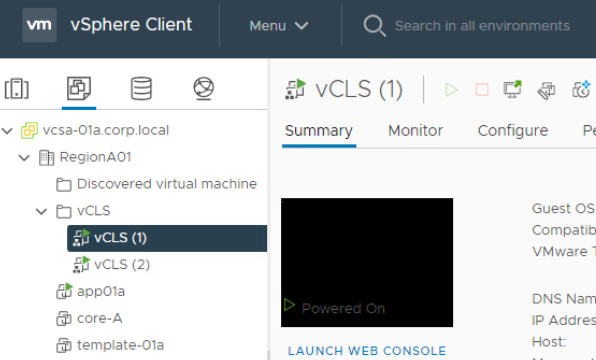Click the Power On toolbar icon

pos(451,90)
